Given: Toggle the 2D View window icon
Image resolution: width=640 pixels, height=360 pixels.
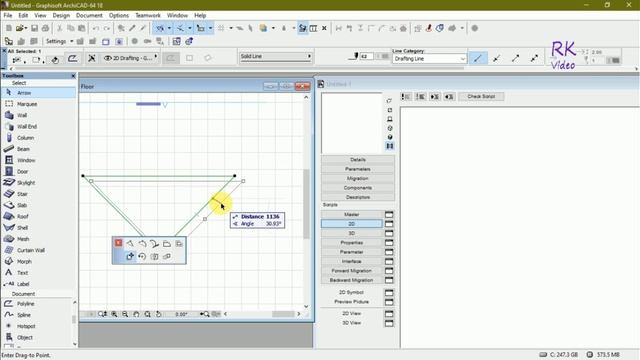Looking at the screenshot, I should (389, 313).
